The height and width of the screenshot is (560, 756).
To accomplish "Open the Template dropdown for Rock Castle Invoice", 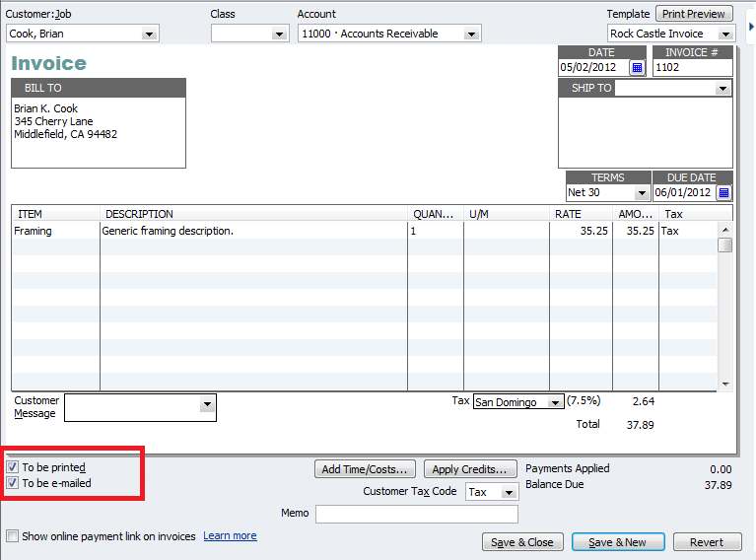I will pyautogui.click(x=725, y=35).
